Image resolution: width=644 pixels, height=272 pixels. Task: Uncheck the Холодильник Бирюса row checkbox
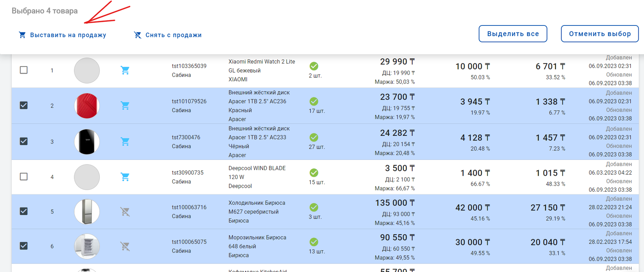pos(24,211)
